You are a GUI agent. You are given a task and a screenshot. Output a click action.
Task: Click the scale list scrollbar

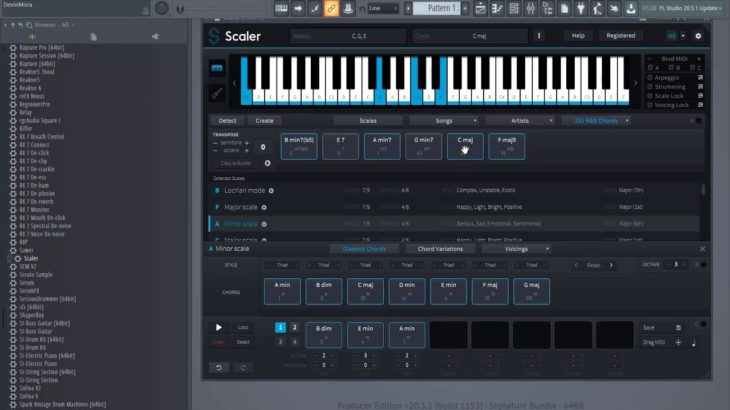[703, 189]
